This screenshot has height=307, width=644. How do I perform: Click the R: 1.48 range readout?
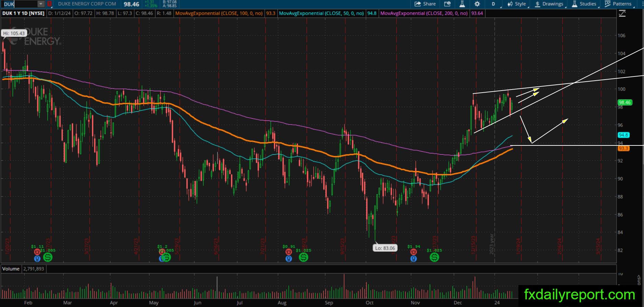click(164, 13)
